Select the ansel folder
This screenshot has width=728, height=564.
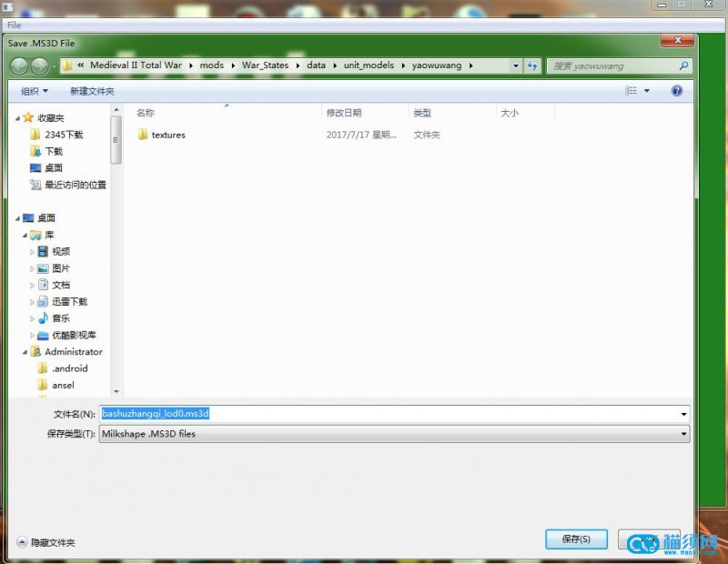coord(56,386)
